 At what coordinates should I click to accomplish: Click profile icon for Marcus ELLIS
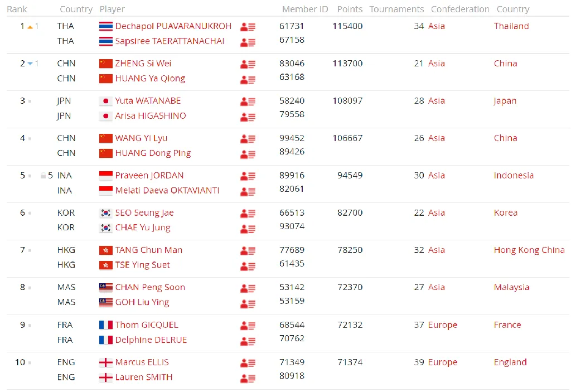point(248,363)
